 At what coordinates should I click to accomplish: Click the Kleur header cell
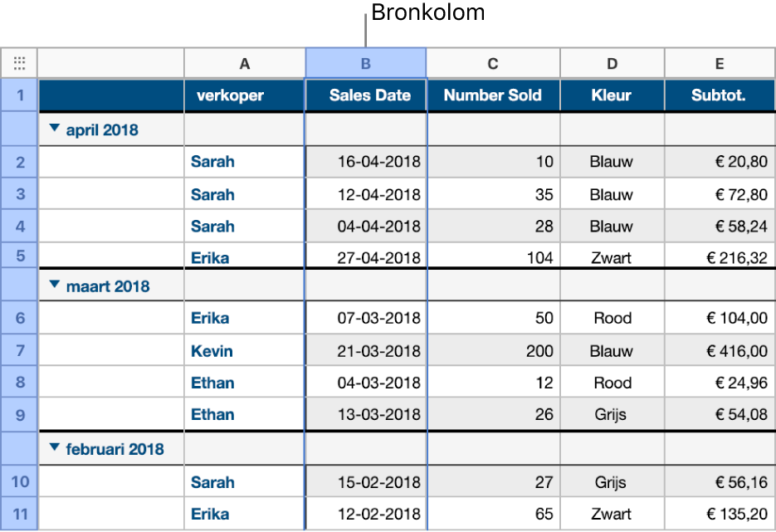pyautogui.click(x=612, y=95)
